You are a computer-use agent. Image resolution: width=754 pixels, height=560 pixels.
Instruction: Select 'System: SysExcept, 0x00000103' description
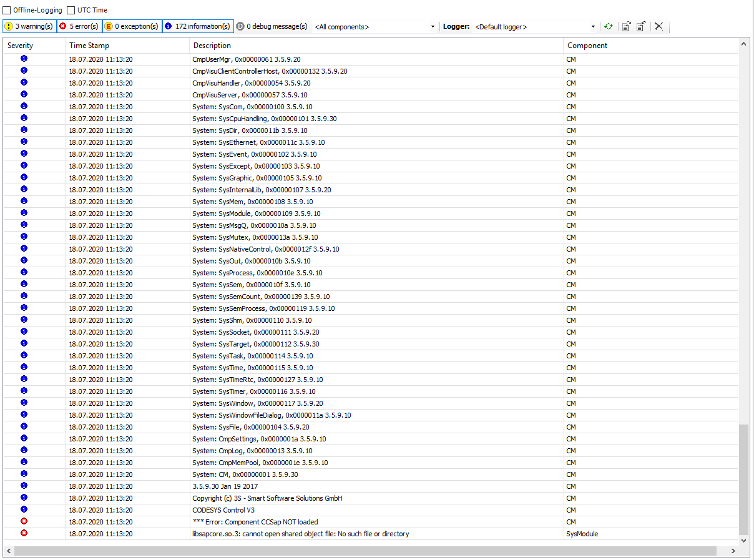256,166
